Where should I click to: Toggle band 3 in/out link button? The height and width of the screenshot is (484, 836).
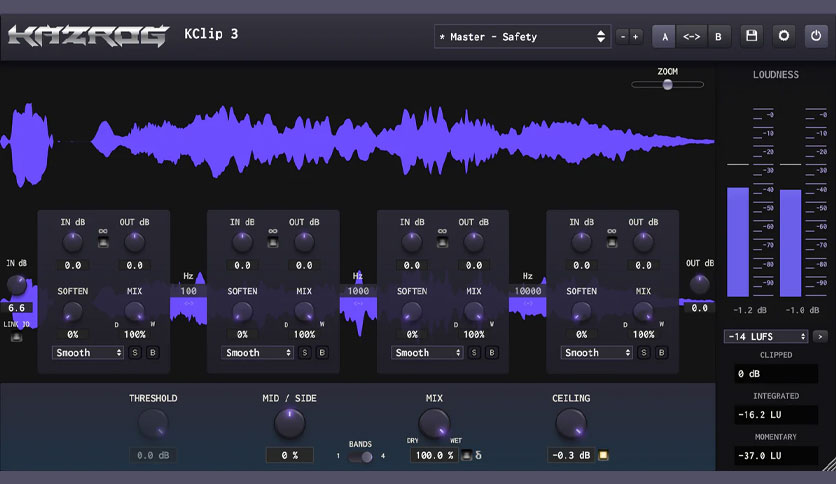click(443, 243)
